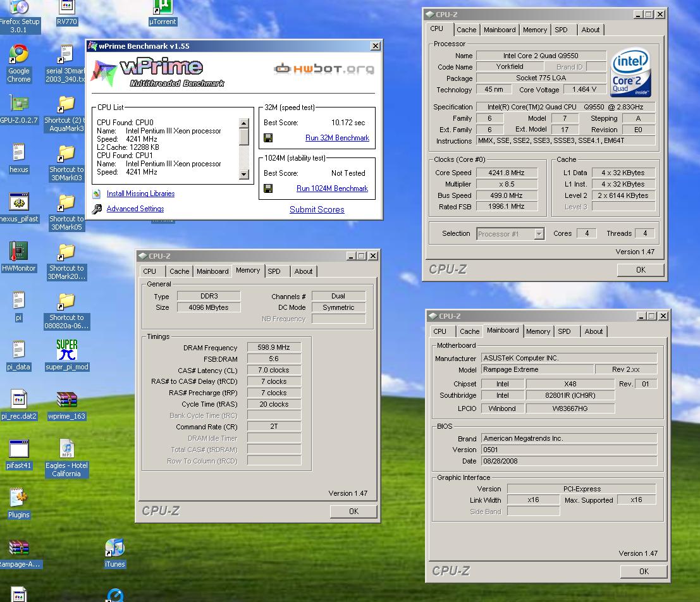Click save icon in 1024M stability test box
The width and height of the screenshot is (700, 602).
268,188
